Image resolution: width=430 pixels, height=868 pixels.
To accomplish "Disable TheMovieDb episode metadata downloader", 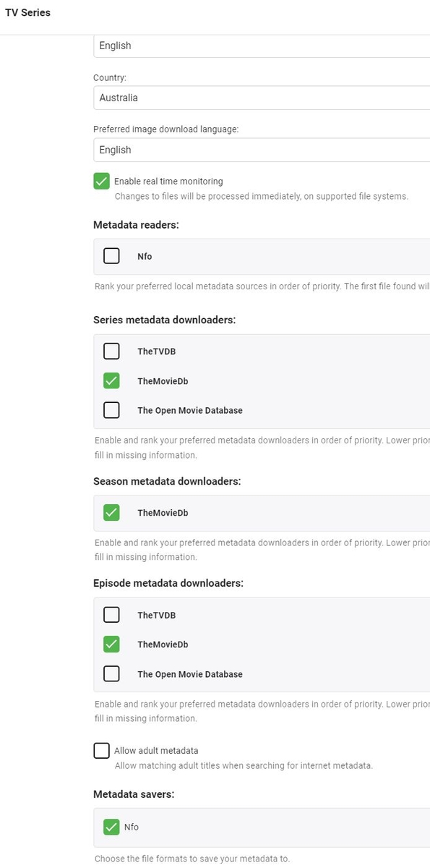I will (x=111, y=644).
